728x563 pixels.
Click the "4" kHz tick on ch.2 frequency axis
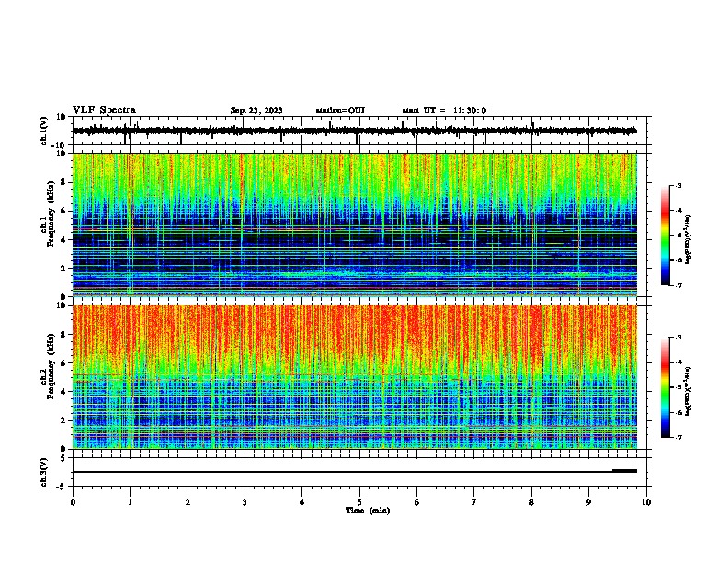pyautogui.click(x=63, y=392)
